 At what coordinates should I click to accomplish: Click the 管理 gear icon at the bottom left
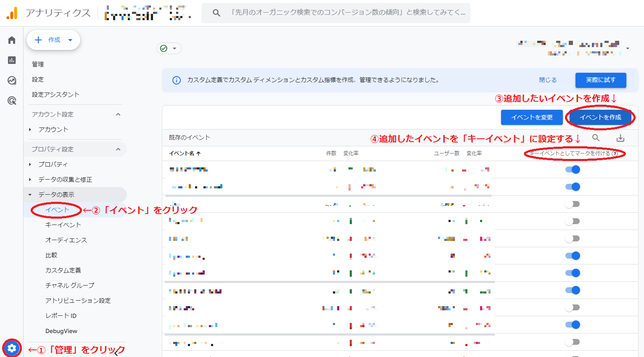tap(12, 348)
